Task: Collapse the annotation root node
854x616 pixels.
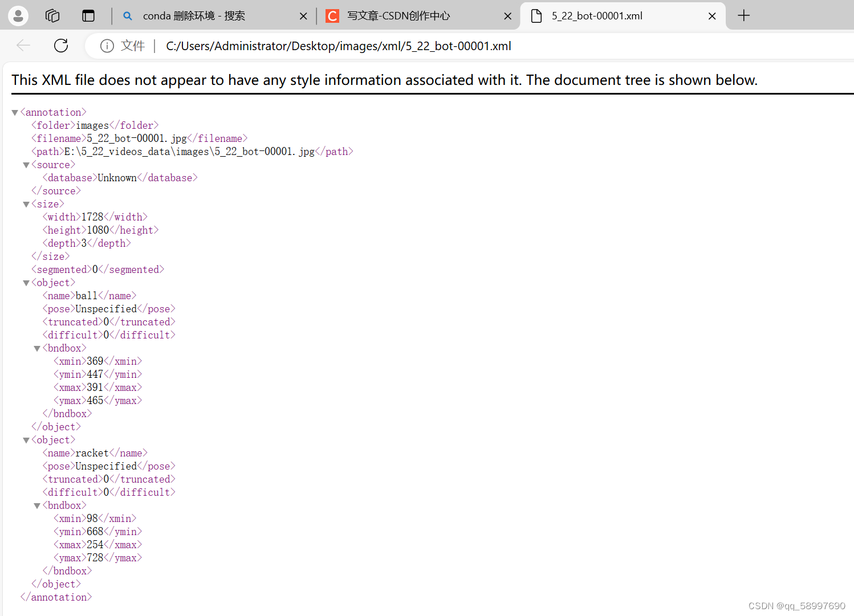Action: coord(15,113)
